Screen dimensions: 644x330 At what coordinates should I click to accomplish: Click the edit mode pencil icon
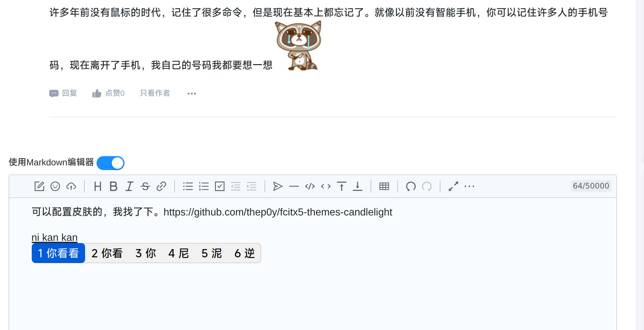tap(39, 186)
